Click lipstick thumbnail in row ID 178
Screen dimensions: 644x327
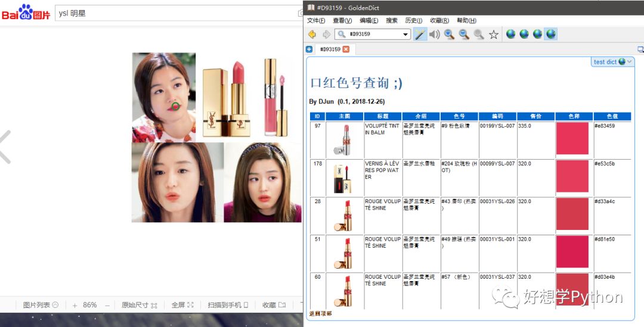click(343, 179)
